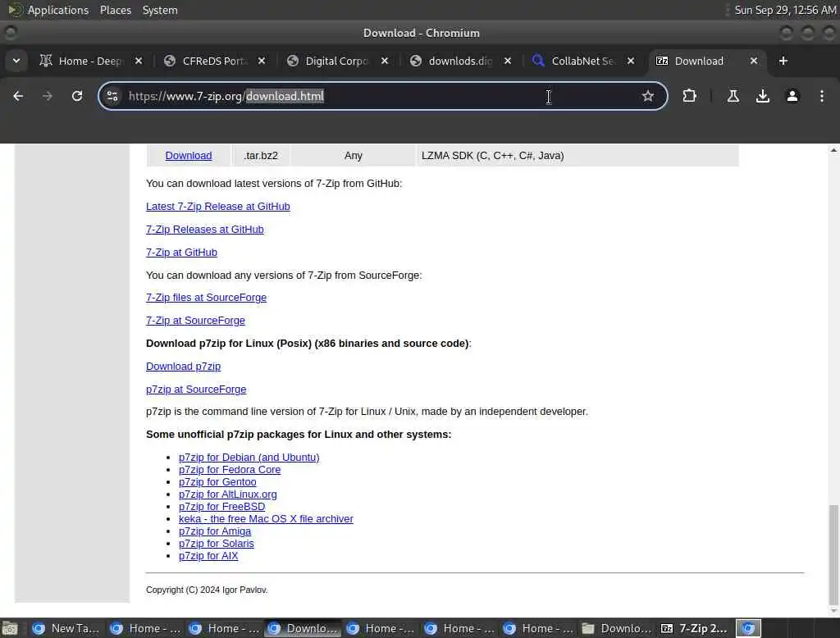Viewport: 840px width, 638px height.
Task: Open 7-Zip Releases at GitHub link
Action: 204,230
